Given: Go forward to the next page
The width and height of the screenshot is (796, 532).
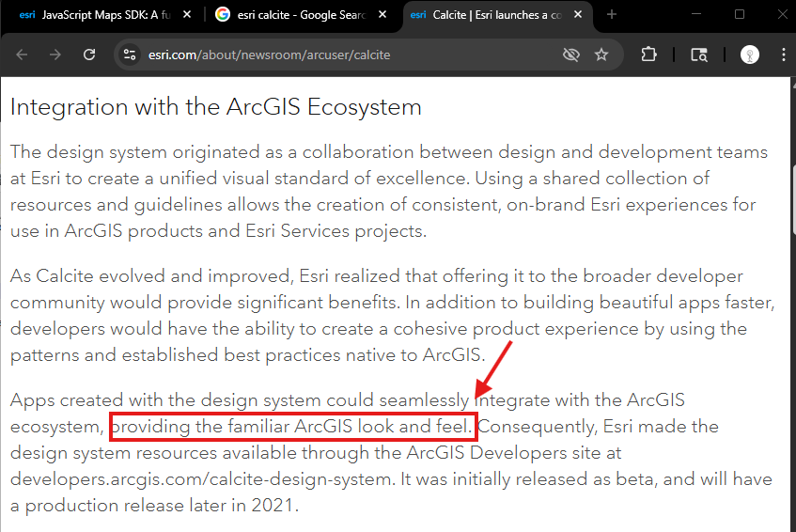Looking at the screenshot, I should [x=55, y=55].
